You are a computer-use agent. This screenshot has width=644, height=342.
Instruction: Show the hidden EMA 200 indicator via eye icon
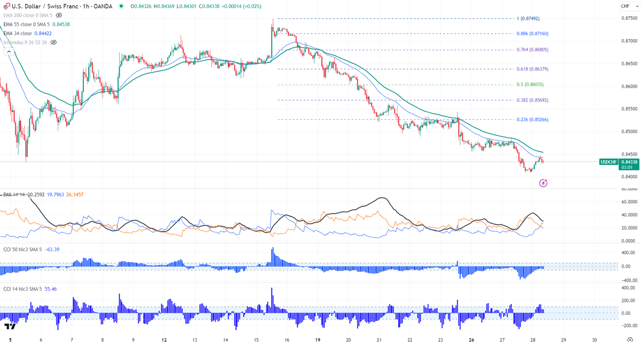pyautogui.click(x=59, y=16)
